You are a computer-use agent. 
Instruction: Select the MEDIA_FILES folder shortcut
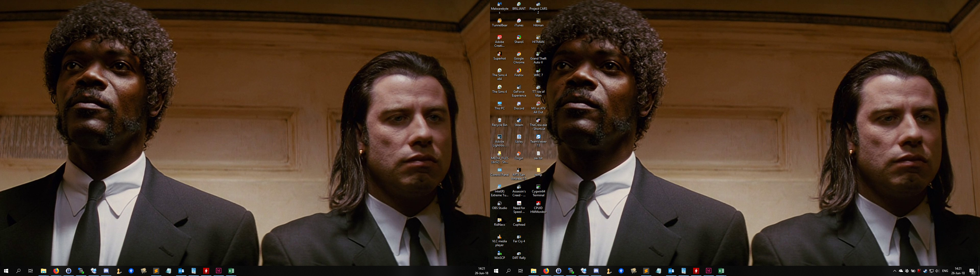[499, 157]
